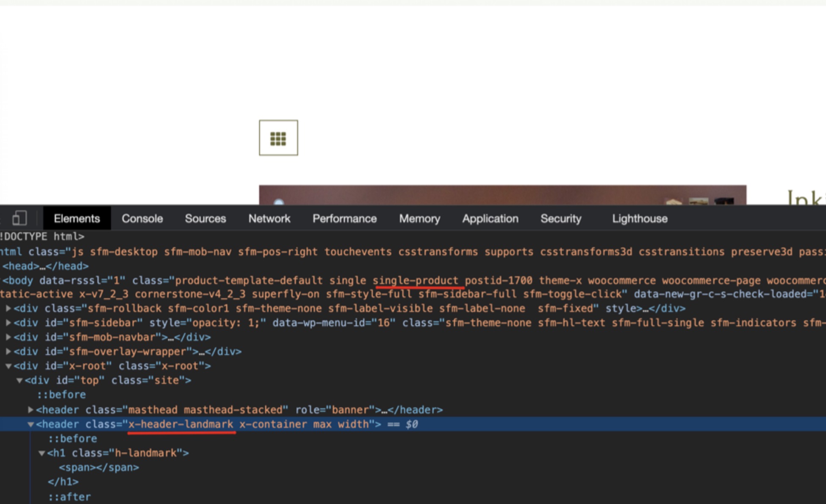Select the Lighthouse tab
This screenshot has height=504, width=826.
[x=640, y=219]
